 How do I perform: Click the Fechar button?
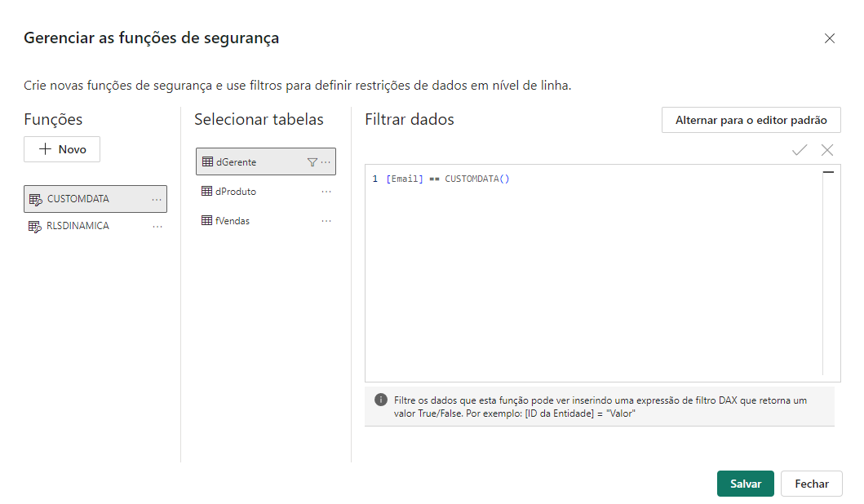(x=811, y=484)
